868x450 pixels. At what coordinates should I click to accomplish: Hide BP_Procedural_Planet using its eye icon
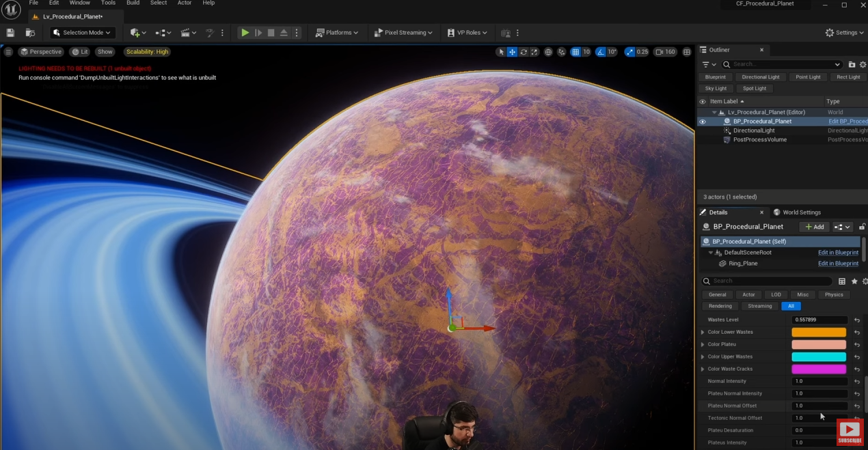(702, 122)
